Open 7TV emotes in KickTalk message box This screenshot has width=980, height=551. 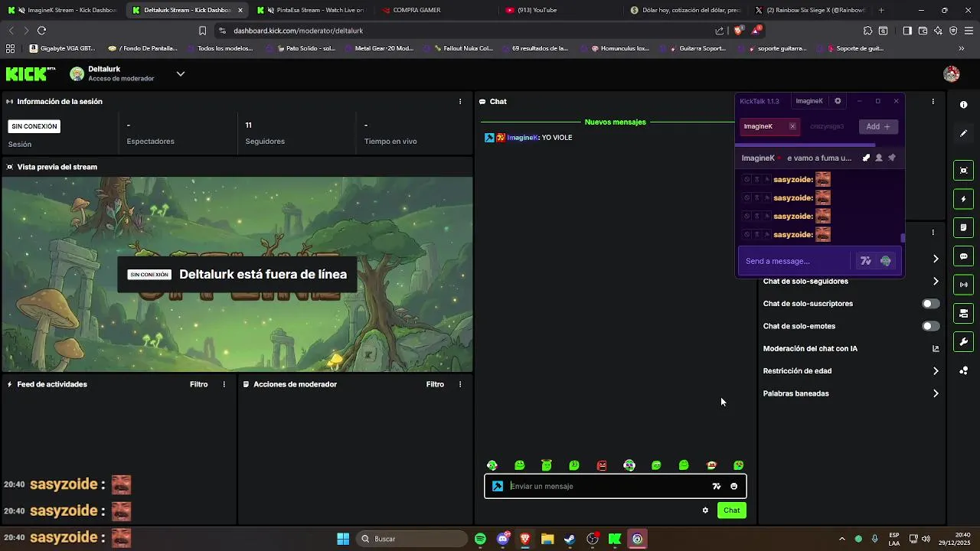tap(866, 261)
